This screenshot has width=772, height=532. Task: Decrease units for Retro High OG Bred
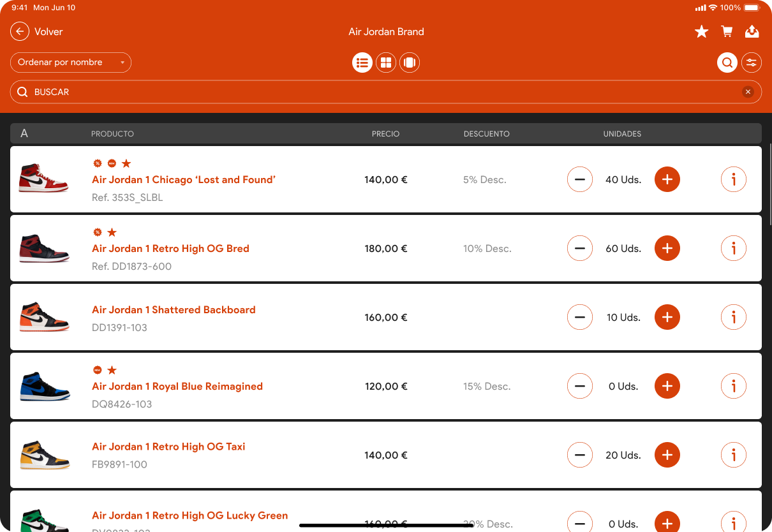coord(580,248)
